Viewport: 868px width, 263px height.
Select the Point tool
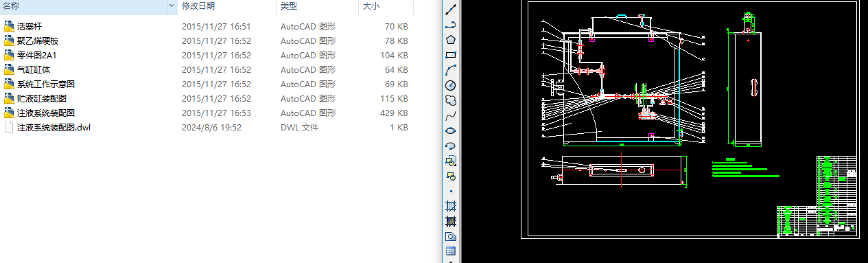(x=451, y=191)
